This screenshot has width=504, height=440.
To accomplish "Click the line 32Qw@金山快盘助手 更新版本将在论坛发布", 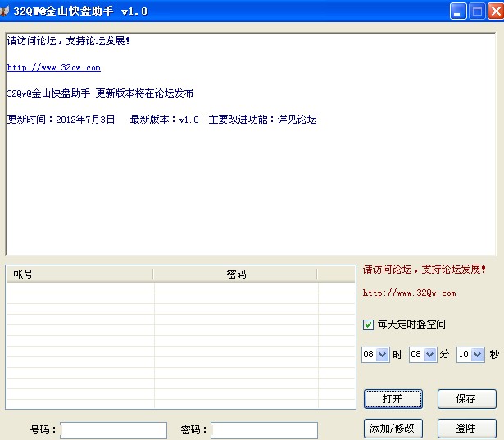I will point(100,93).
